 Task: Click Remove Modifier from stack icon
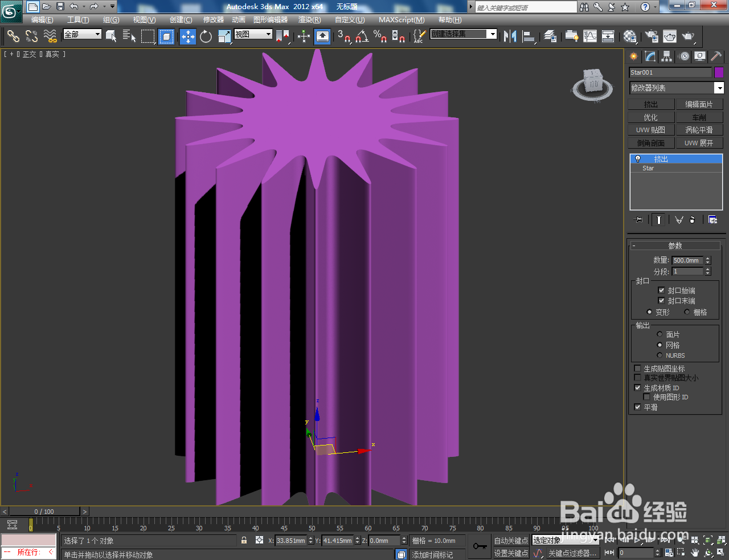pos(692,219)
